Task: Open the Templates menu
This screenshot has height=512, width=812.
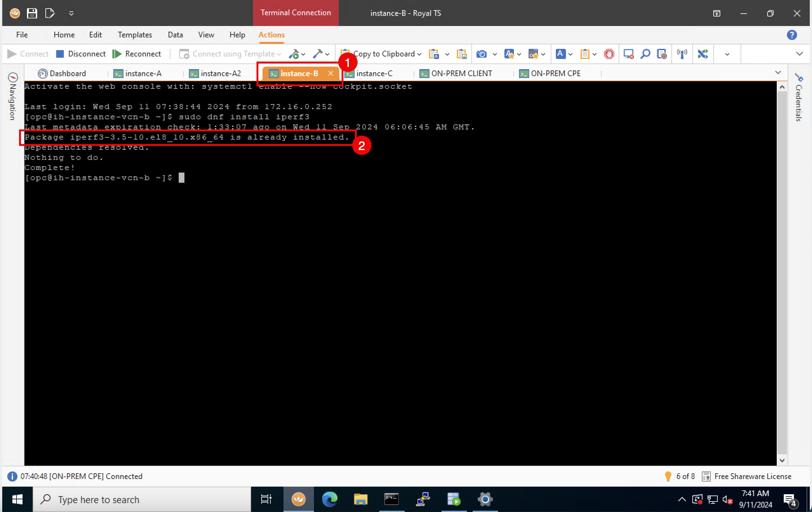Action: click(x=135, y=35)
